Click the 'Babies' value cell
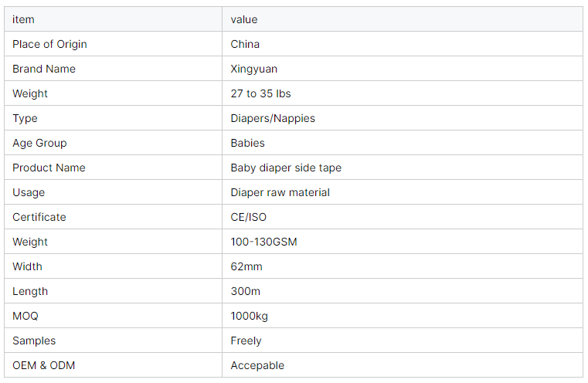Viewport: 588px width, 383px height. pos(247,143)
